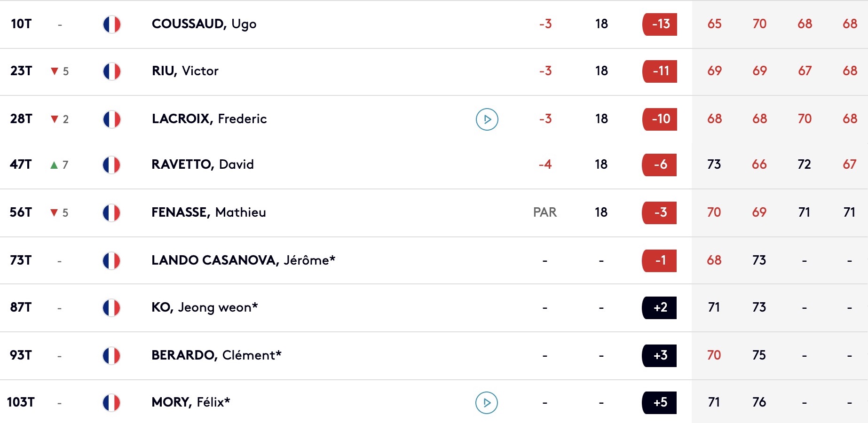Open RAVETTO, David player name
This screenshot has height=423, width=868.
(x=202, y=164)
